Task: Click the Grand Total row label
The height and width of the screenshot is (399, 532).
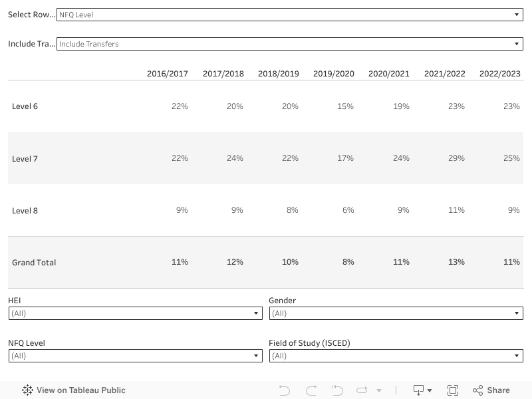Action: click(34, 263)
